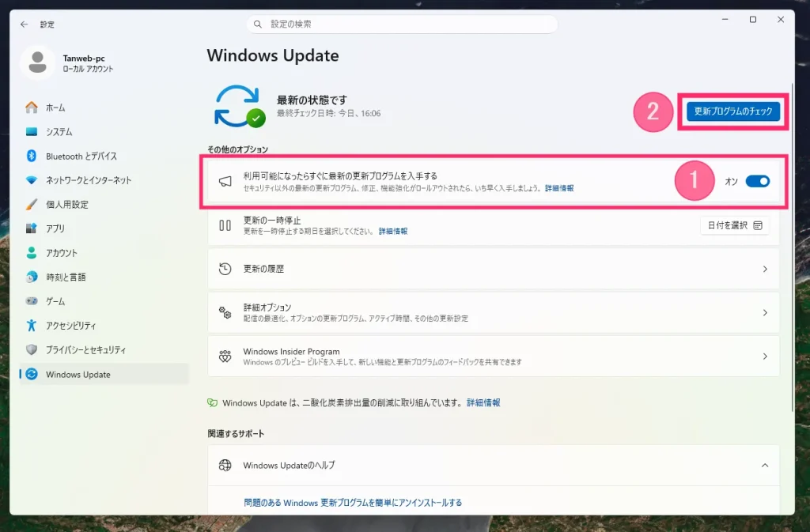The height and width of the screenshot is (532, 810).
Task: Click the Windows Insider Program icon
Action: [x=225, y=356]
